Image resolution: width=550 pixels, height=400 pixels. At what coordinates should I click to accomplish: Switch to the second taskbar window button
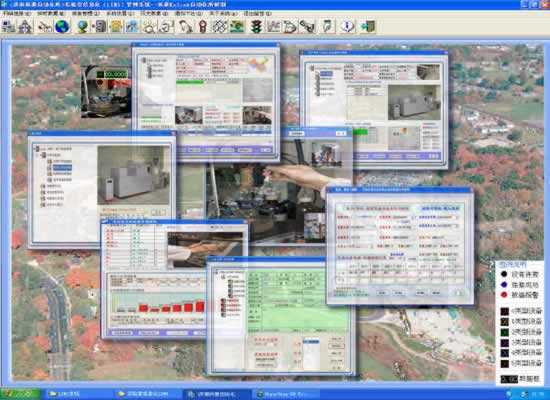tap(147, 394)
